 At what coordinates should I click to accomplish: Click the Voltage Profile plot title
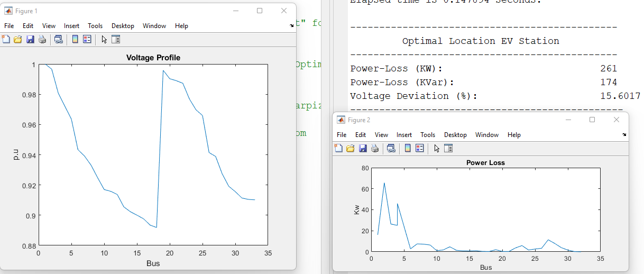click(x=153, y=58)
